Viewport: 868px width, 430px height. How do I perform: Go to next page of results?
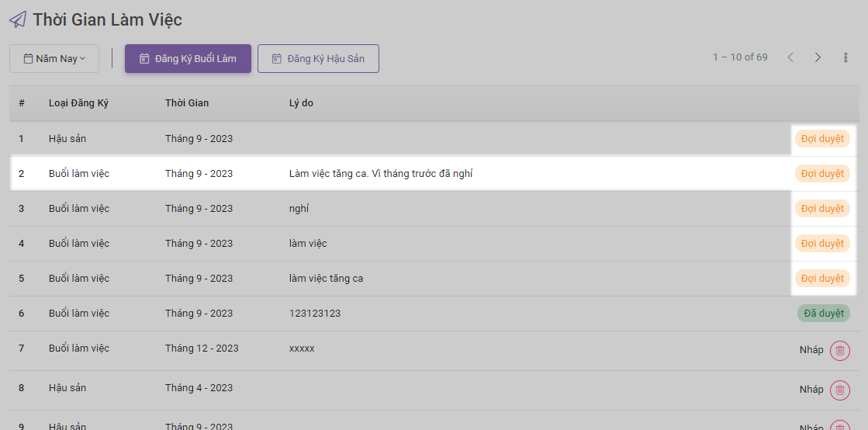(818, 57)
